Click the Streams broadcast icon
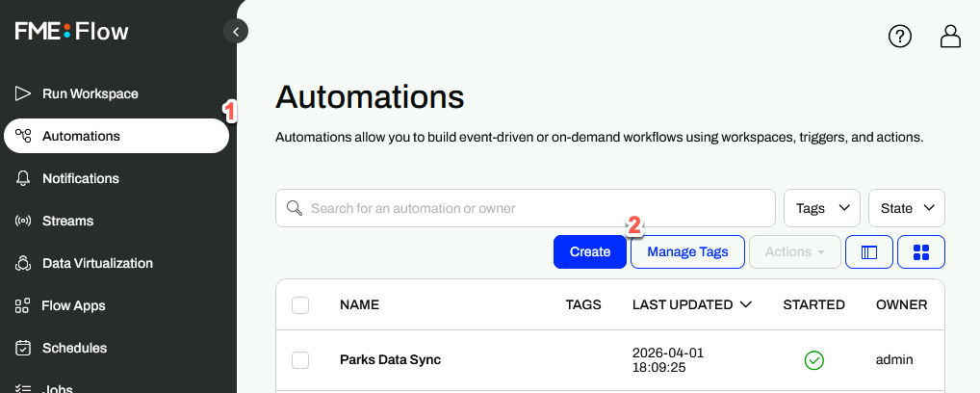 pos(23,221)
